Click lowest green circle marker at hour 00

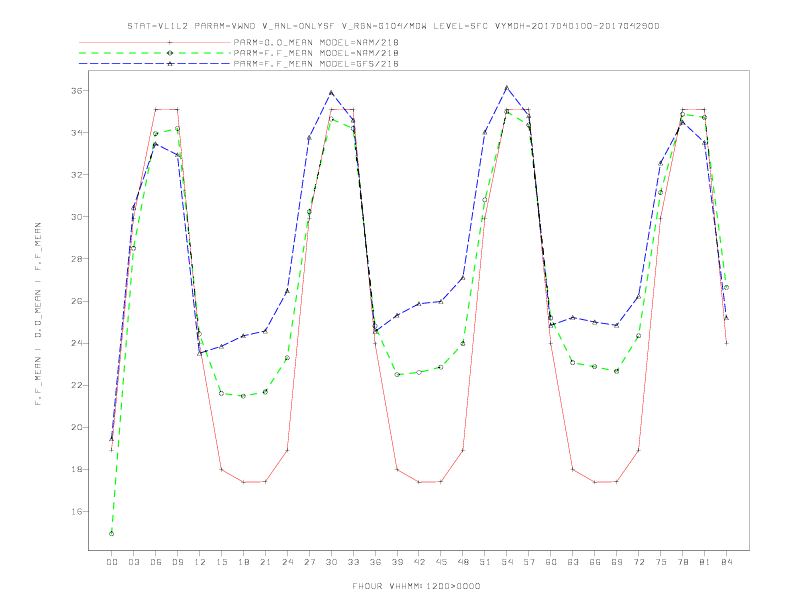point(112,534)
